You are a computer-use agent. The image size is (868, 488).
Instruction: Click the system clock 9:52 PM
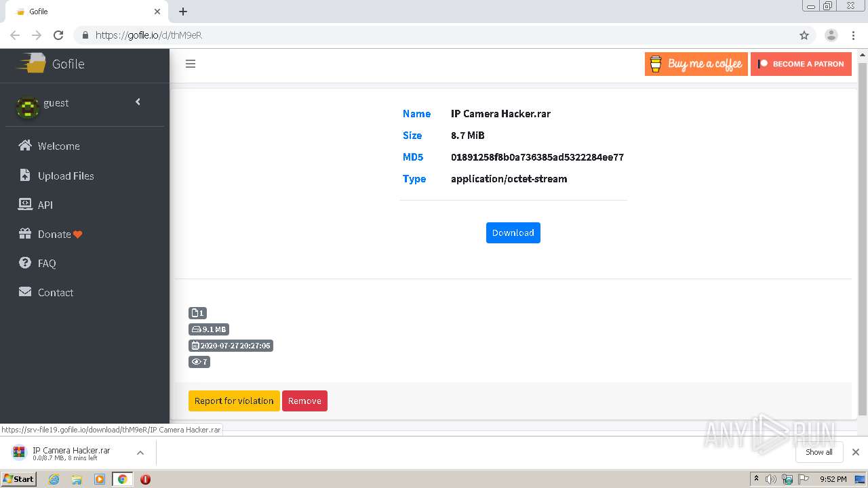833,479
